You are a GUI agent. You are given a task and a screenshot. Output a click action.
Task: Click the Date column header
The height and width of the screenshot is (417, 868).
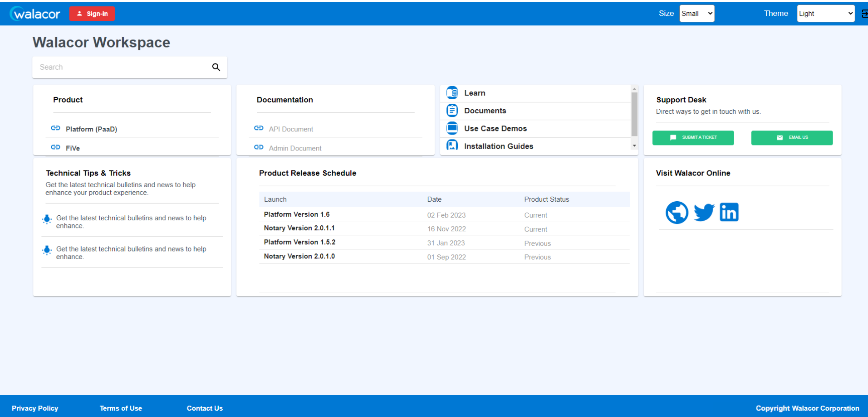434,199
